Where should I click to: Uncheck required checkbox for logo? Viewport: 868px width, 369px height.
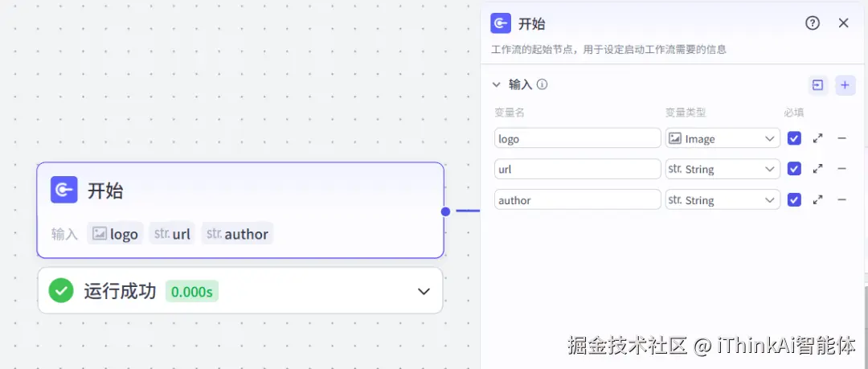(x=794, y=138)
